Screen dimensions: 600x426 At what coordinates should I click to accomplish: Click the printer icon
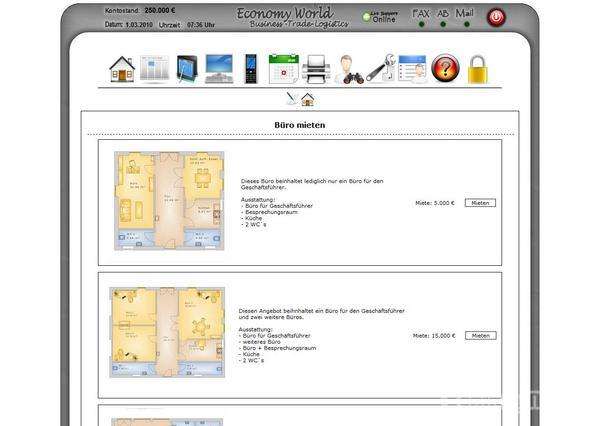coord(316,70)
